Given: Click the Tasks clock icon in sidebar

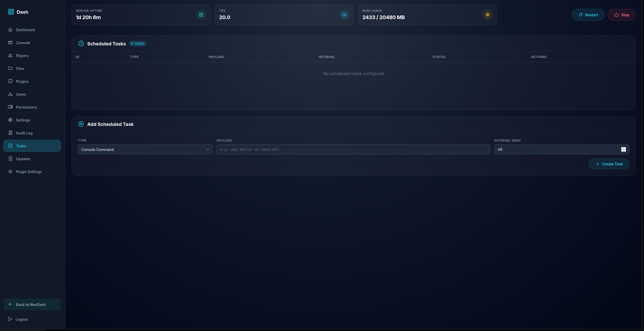Looking at the screenshot, I should pos(10,146).
